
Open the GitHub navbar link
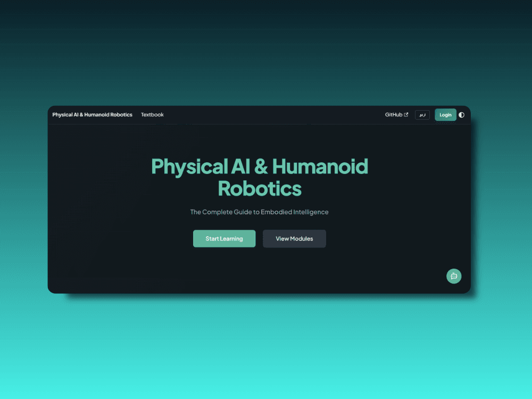click(396, 115)
